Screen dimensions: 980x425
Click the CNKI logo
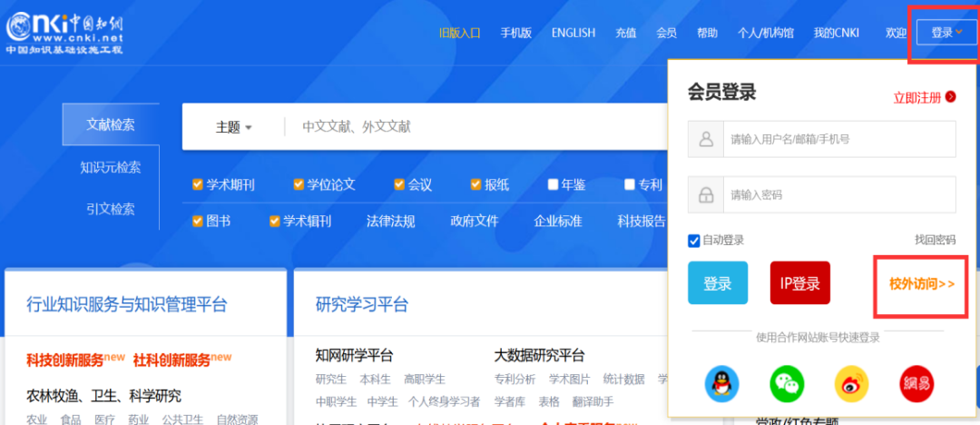(65, 34)
